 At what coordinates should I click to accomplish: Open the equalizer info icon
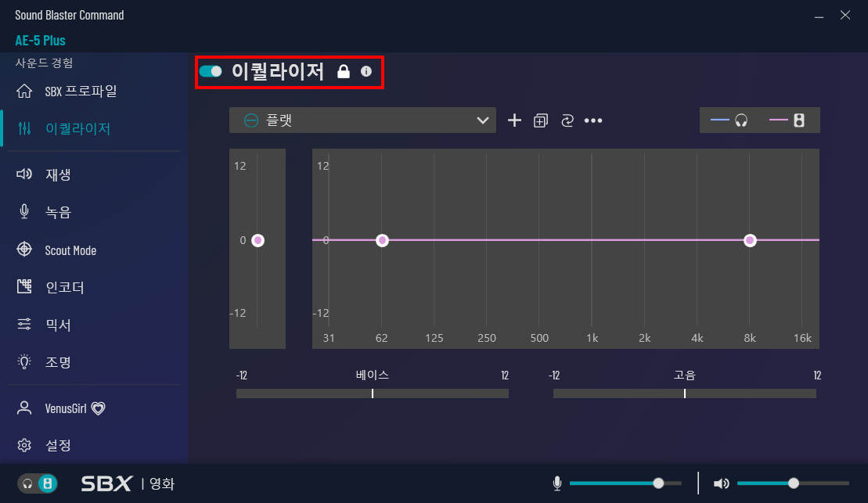tap(366, 71)
